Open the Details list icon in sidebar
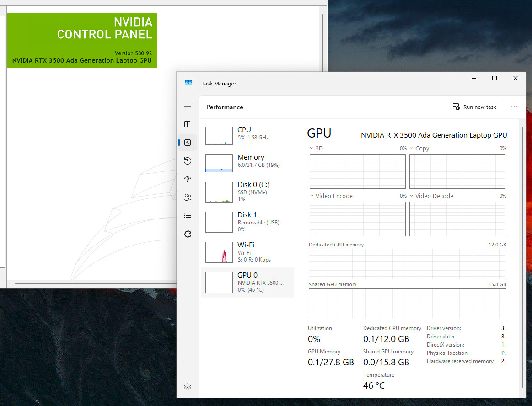532x406 pixels. tap(187, 215)
